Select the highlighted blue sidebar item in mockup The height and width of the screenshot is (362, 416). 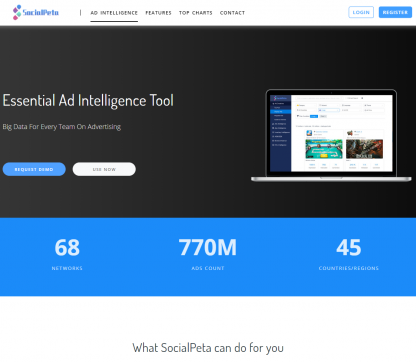[x=280, y=111]
